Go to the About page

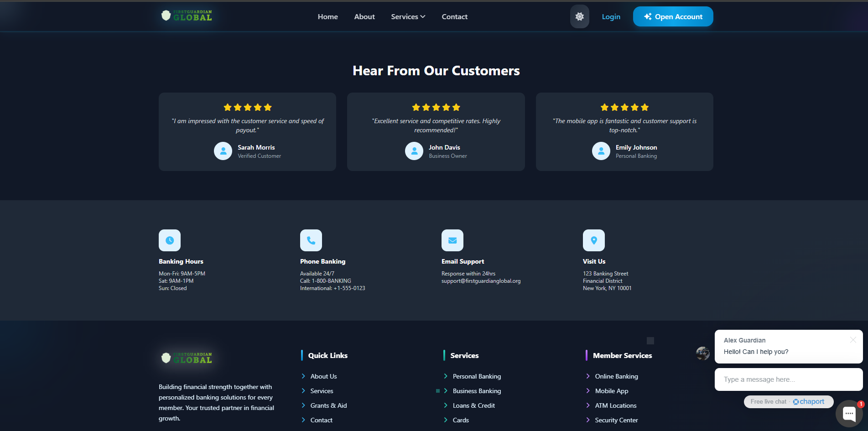coord(364,16)
